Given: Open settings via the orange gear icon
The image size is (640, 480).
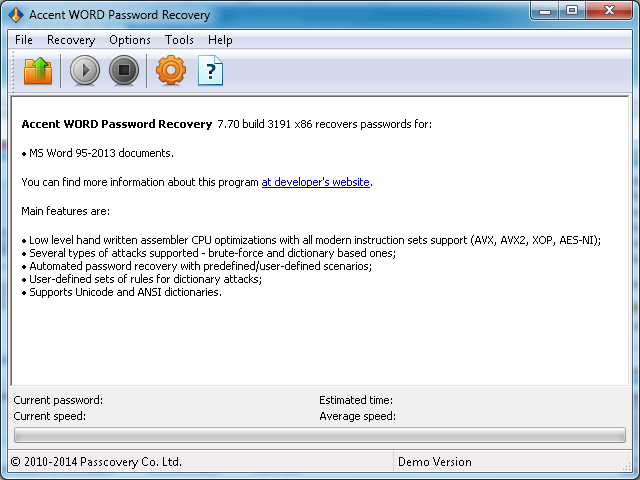Looking at the screenshot, I should (171, 71).
